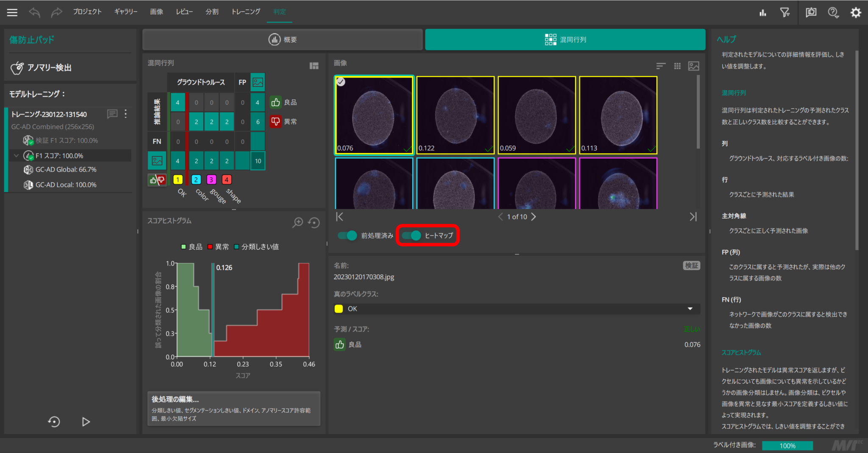The width and height of the screenshot is (868, 453).
Task: Switch to the トレーニング tab
Action: [246, 12]
